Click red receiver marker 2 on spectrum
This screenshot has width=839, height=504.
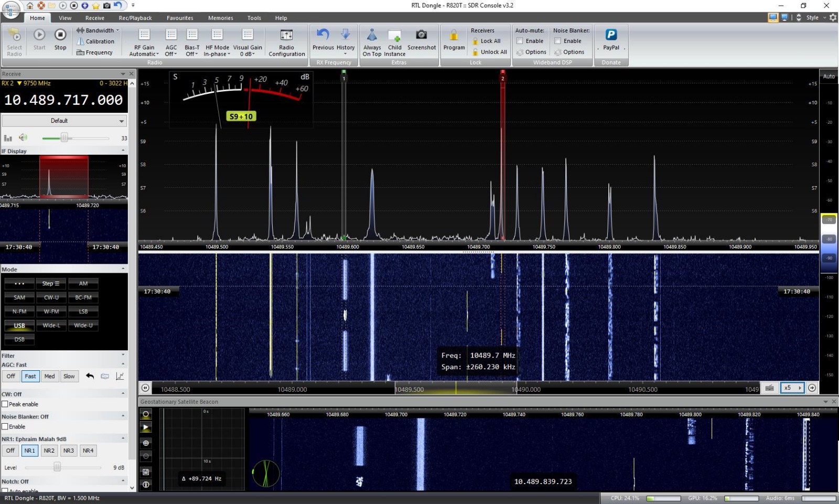(502, 78)
